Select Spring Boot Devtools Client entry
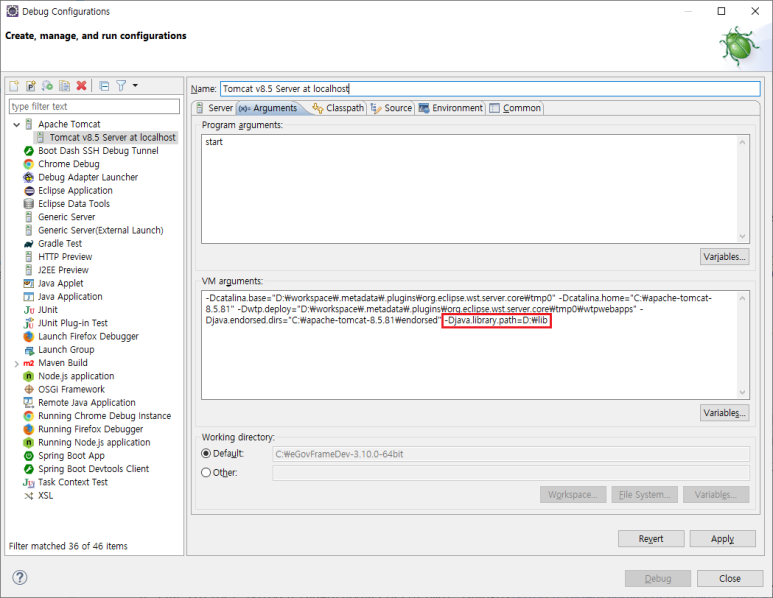The image size is (773, 598). 94,469
